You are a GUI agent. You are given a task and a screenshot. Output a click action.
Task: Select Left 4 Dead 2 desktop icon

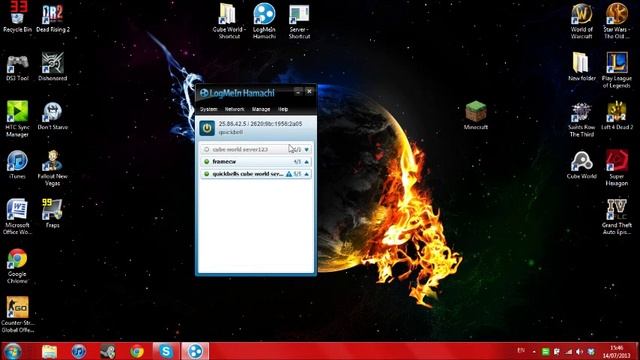617,116
